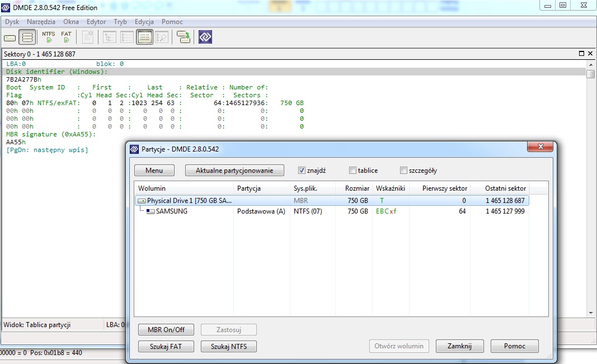Click the 'Wskaźniki' column header
Image resolution: width=597 pixels, height=364 pixels.
391,188
